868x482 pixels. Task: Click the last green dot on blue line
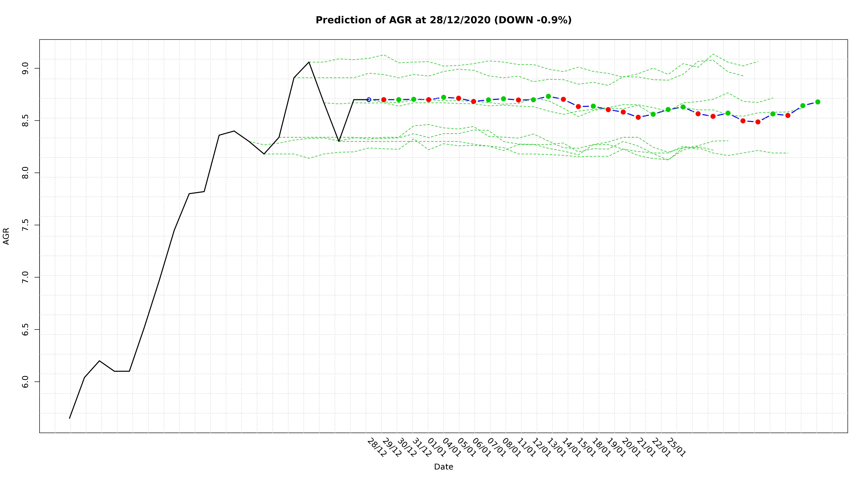(x=818, y=102)
